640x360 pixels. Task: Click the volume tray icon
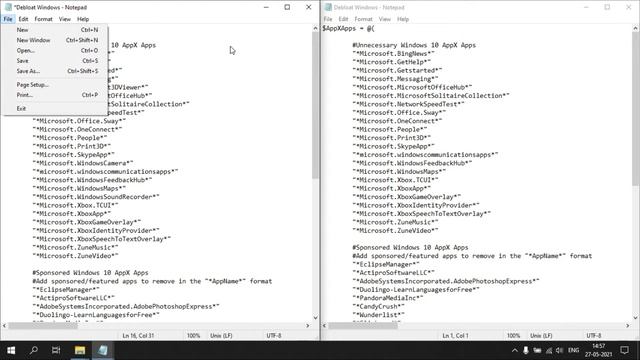point(560,350)
